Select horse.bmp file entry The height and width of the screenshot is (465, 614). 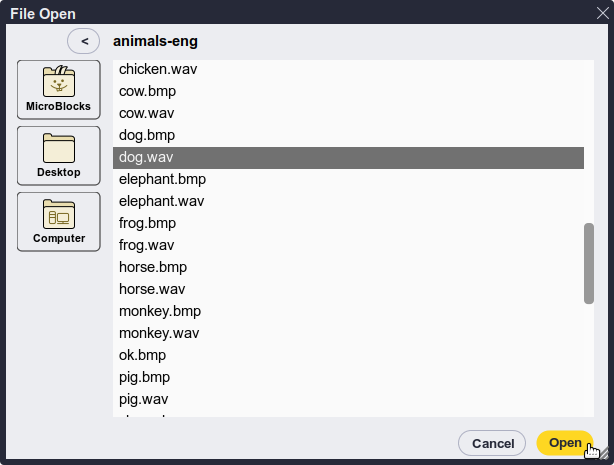pyautogui.click(x=349, y=267)
